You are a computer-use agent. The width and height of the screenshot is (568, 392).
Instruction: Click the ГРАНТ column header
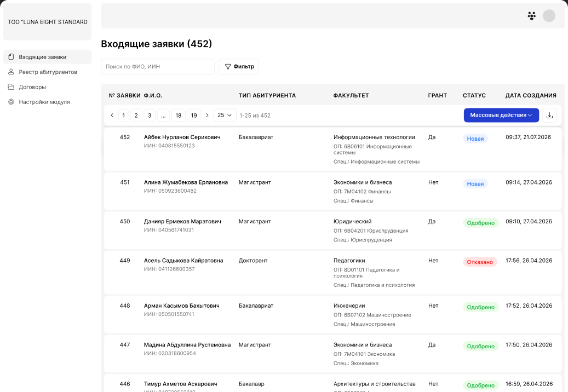[x=438, y=96]
